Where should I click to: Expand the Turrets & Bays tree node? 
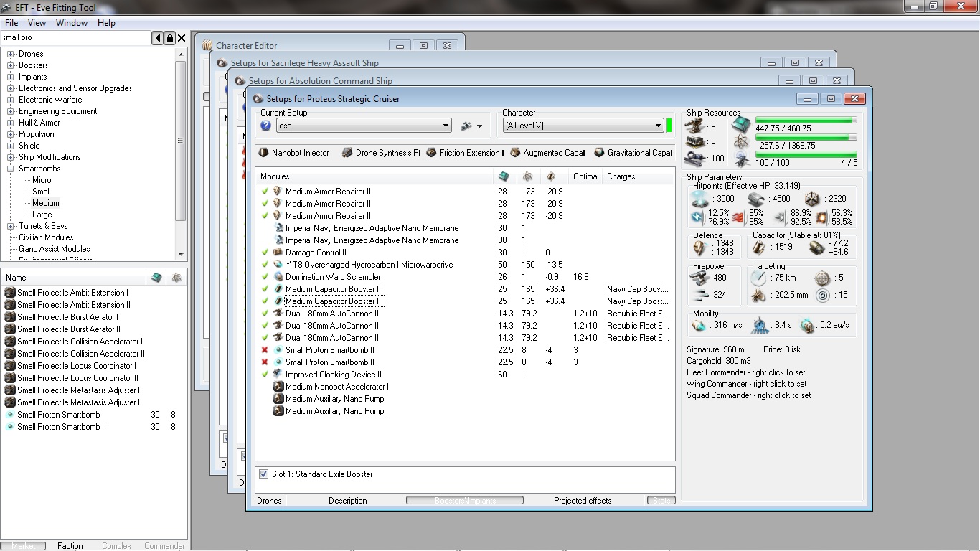[11, 226]
